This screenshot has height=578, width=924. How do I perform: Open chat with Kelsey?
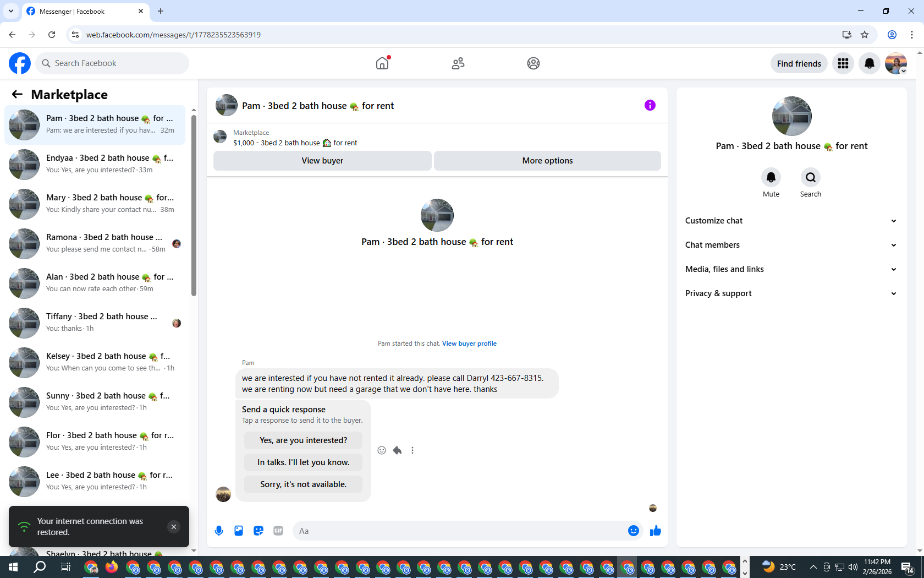click(x=95, y=362)
